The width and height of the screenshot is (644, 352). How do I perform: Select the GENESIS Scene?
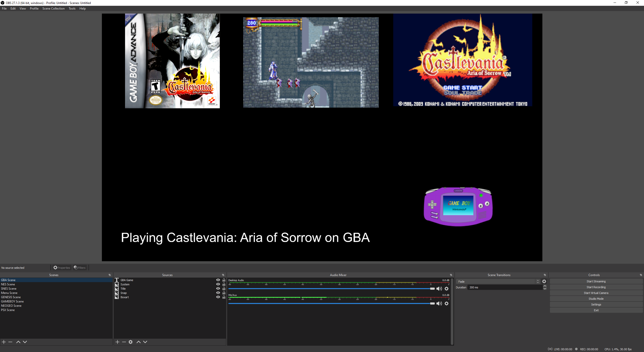56,297
